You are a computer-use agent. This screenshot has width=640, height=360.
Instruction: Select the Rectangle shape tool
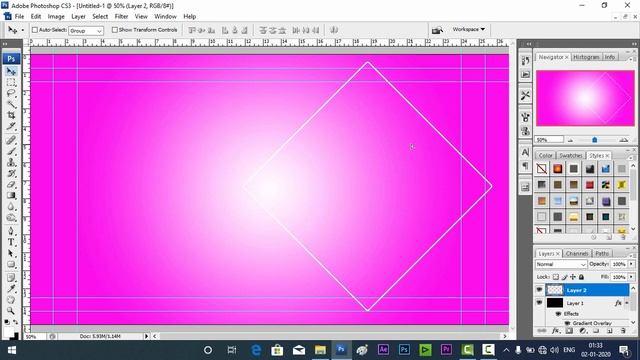click(11, 264)
